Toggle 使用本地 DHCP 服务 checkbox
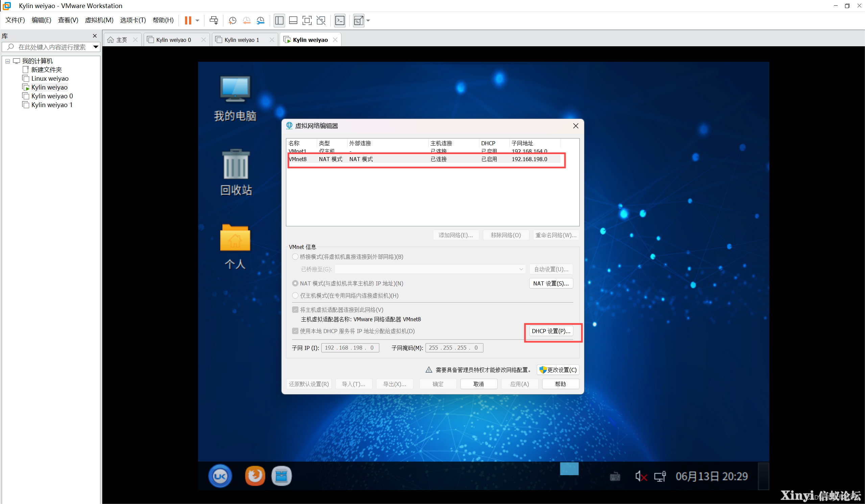 (x=295, y=331)
